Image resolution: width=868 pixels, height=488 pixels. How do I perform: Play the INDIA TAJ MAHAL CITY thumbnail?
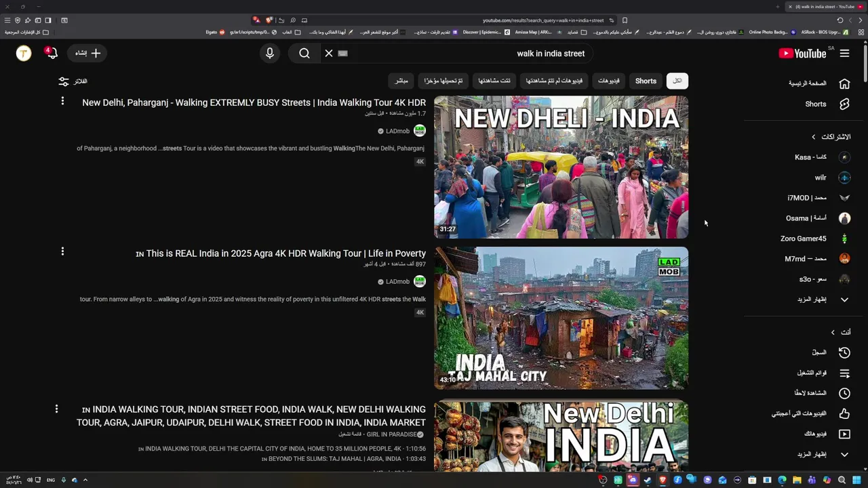[561, 317]
